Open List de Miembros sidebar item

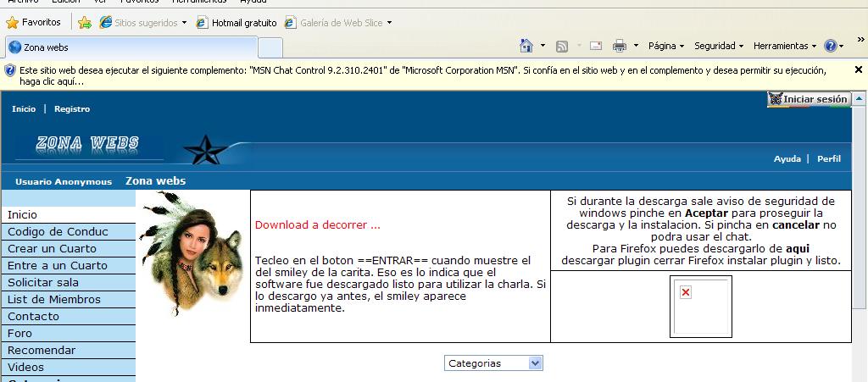coord(69,300)
